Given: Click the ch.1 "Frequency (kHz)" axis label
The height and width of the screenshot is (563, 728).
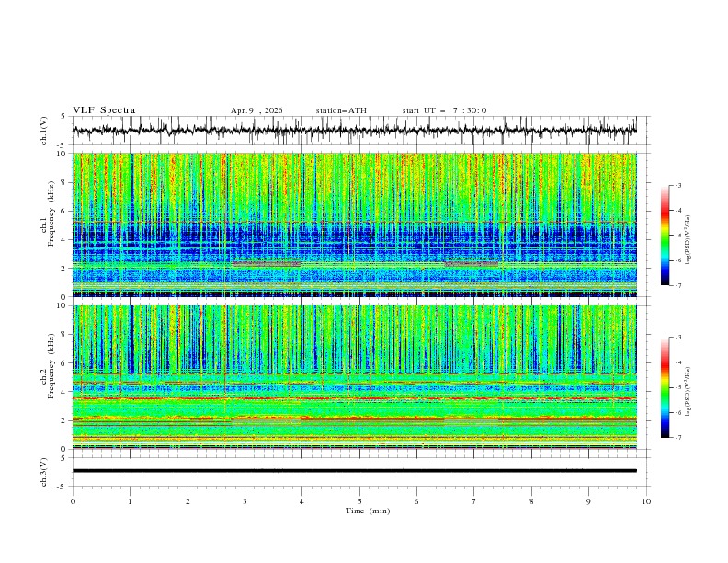Looking at the screenshot, I should click(x=51, y=213).
